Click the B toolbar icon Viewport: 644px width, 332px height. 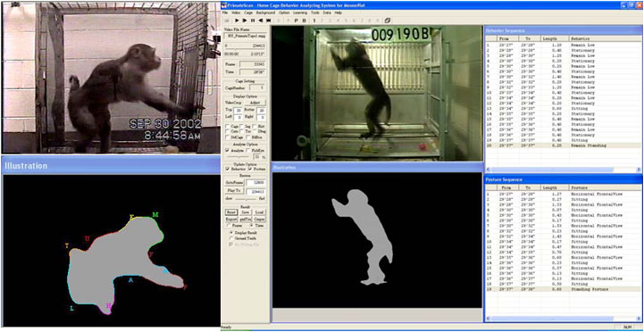point(304,21)
